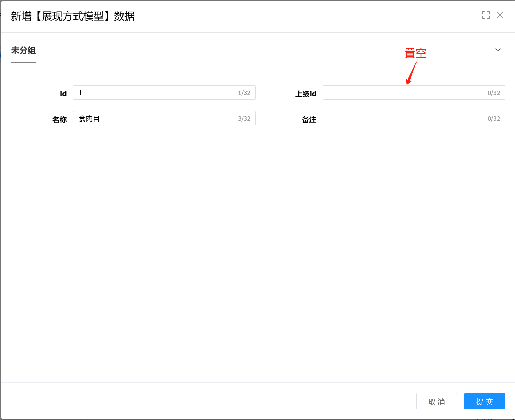Click the dialog title 新增【展现方式模型】数据
This screenshot has height=420, width=515.
(73, 16)
